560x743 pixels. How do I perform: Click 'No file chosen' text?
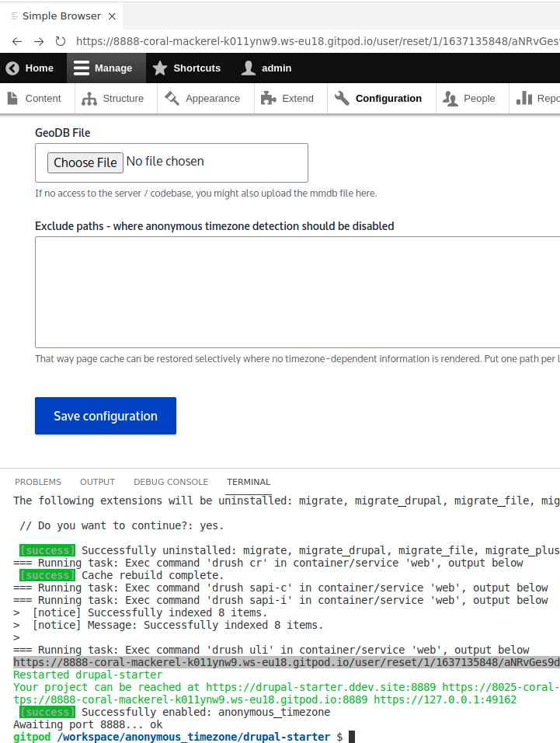click(x=165, y=162)
